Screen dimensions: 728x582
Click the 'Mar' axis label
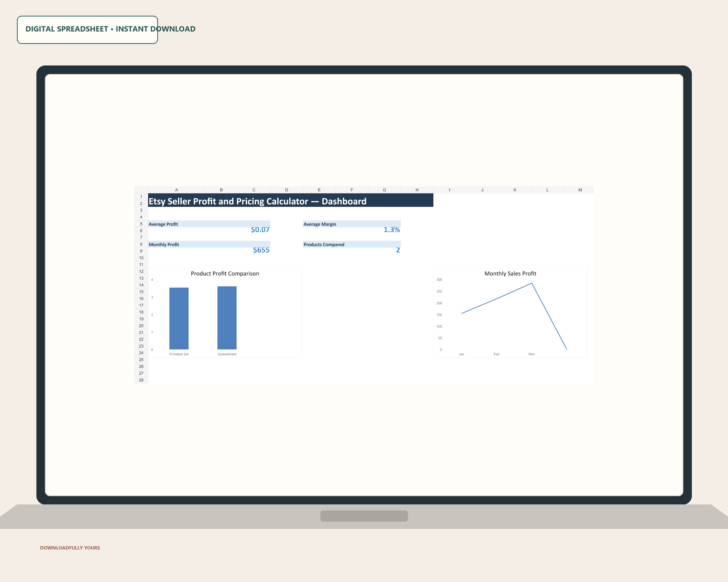(x=531, y=354)
